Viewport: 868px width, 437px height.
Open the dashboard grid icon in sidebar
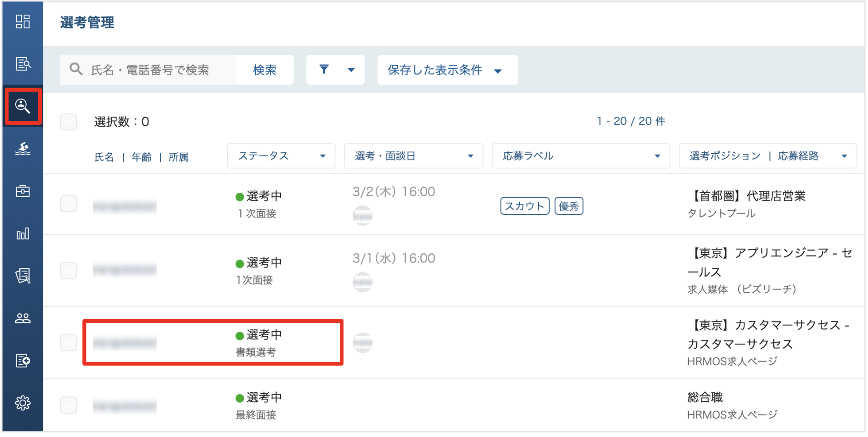pyautogui.click(x=23, y=22)
